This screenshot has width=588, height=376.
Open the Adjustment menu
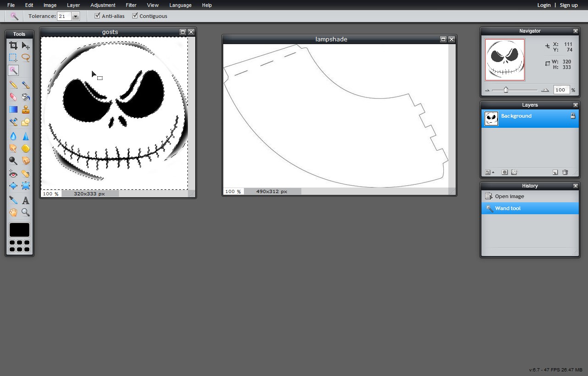(103, 5)
